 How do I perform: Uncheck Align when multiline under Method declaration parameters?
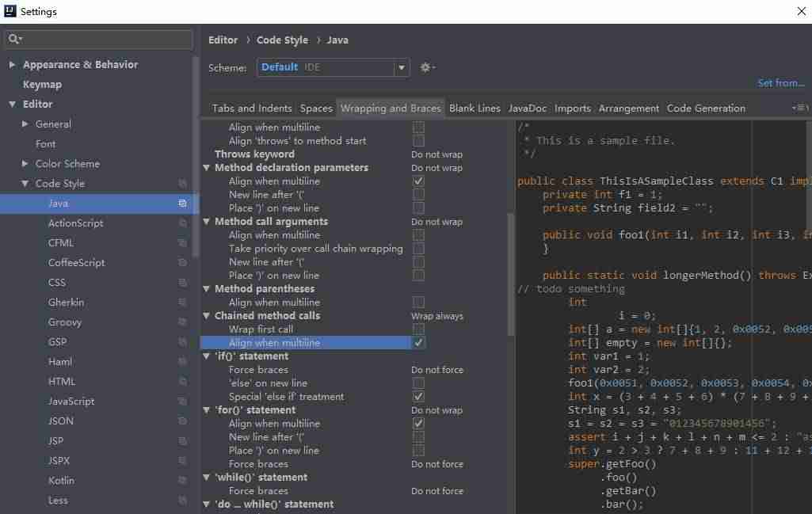[x=418, y=181]
